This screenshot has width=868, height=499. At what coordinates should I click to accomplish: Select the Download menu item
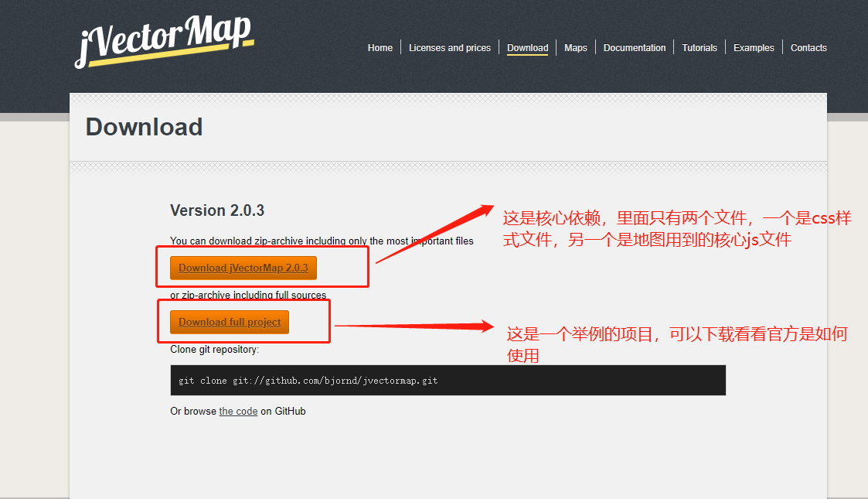coord(527,47)
